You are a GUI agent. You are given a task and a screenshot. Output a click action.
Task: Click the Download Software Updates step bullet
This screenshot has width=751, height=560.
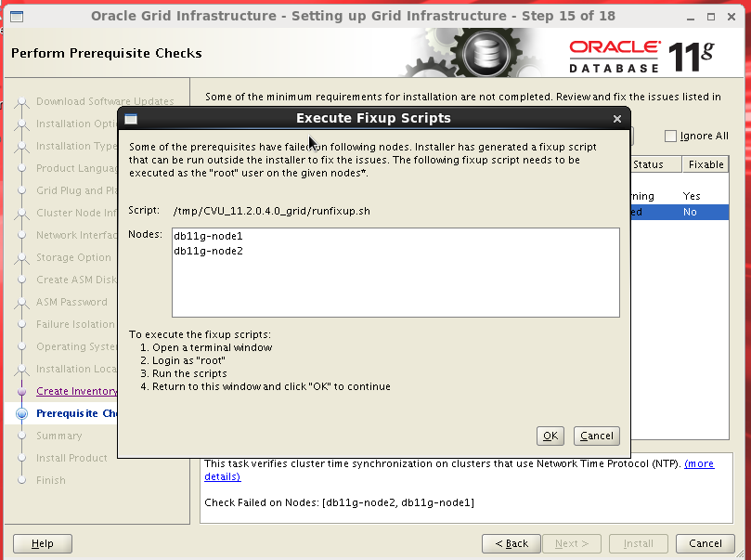pos(21,102)
